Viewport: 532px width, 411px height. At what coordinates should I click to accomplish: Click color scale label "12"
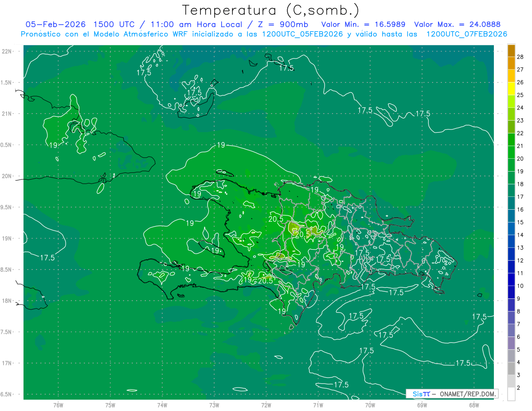tap(520, 260)
